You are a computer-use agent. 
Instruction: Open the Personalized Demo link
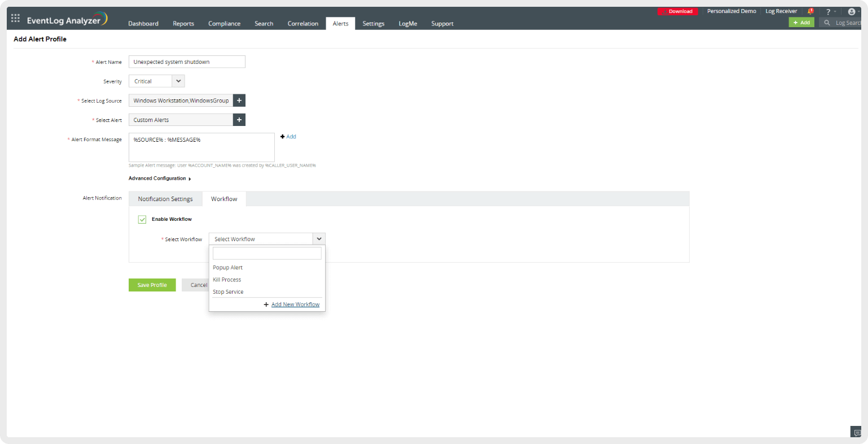pos(731,11)
